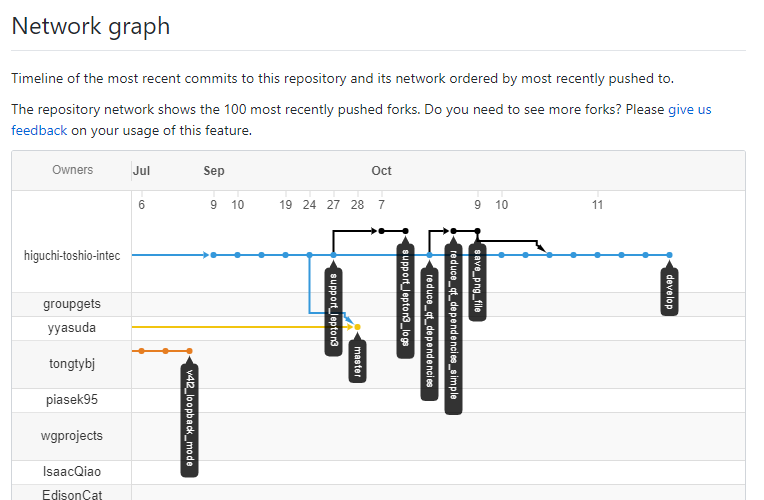Screen dimensions: 764x500
Task: Select owner tongtybj row
Action: 72,364
